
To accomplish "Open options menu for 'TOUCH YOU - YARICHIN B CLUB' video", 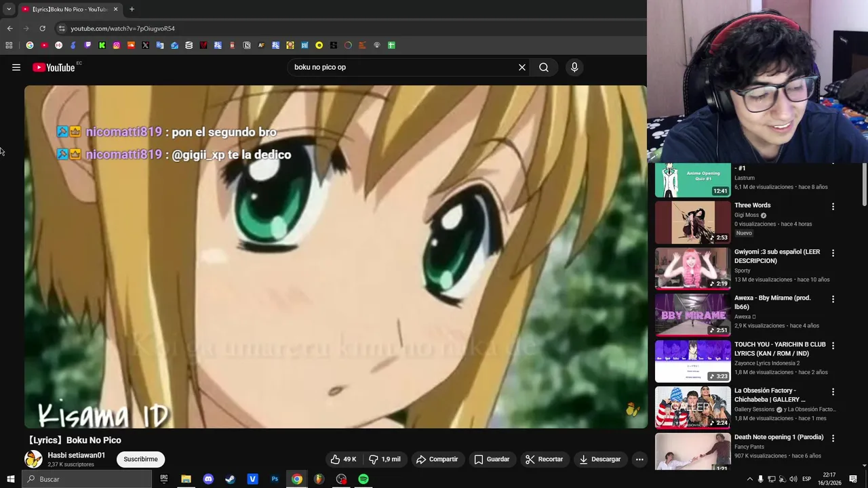I will (x=833, y=346).
